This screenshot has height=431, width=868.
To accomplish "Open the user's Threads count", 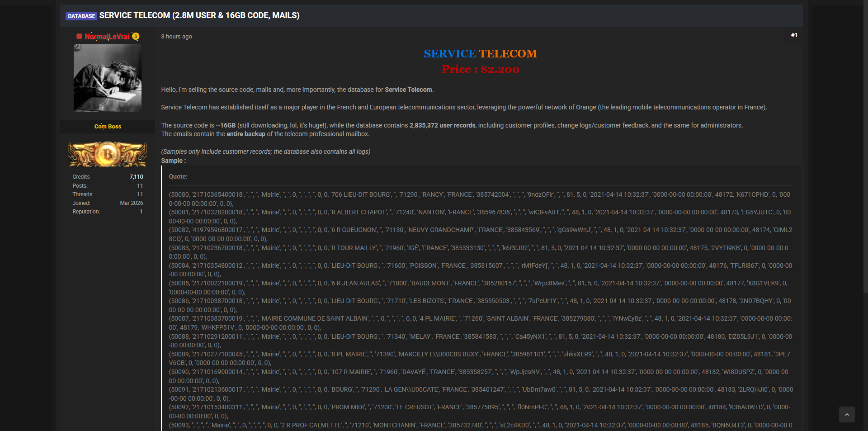I will pyautogui.click(x=140, y=194).
